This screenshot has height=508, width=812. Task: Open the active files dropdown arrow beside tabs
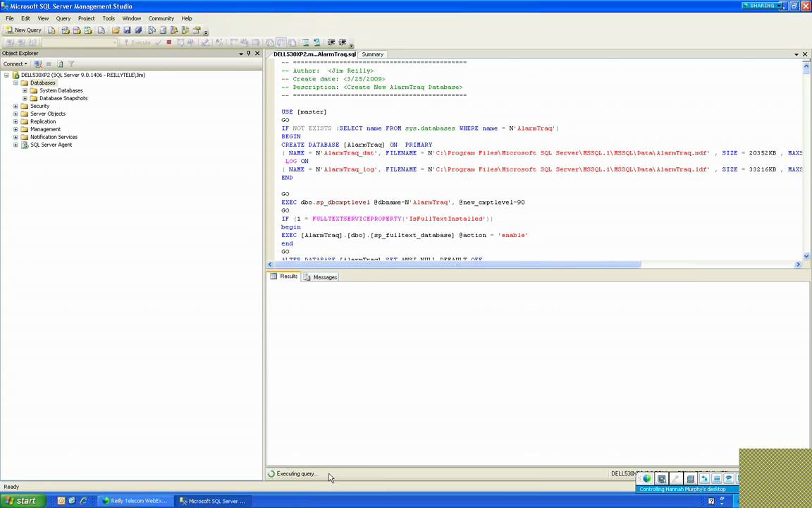click(796, 54)
